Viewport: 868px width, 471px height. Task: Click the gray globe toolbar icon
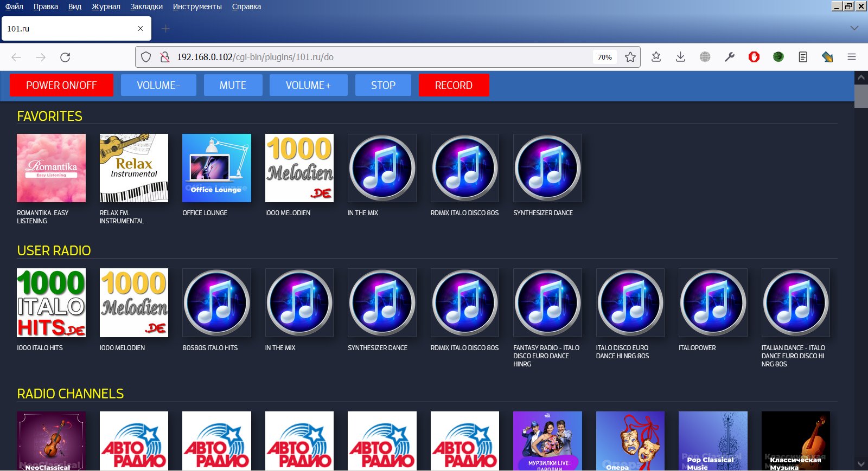pyautogui.click(x=705, y=57)
